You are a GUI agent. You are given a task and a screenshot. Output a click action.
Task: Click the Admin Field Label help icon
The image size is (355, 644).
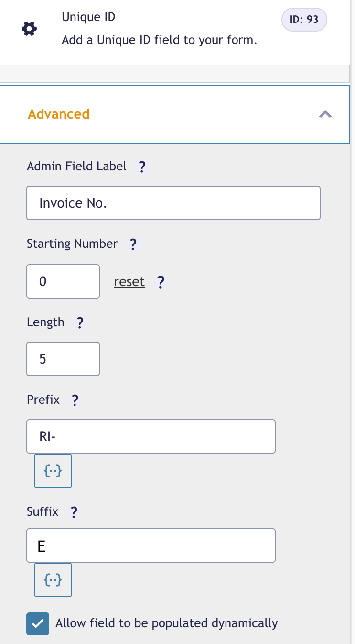(x=141, y=167)
